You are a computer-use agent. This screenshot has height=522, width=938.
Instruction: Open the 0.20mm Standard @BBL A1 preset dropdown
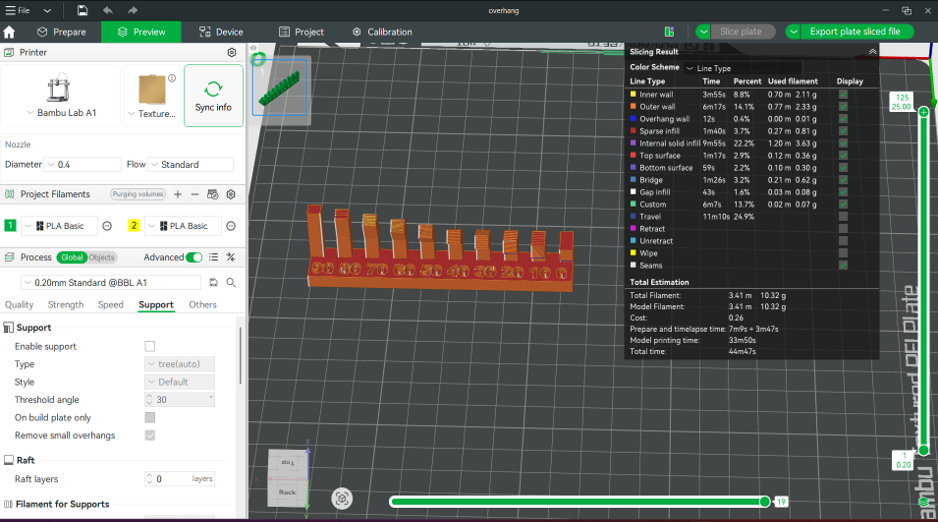click(x=111, y=282)
